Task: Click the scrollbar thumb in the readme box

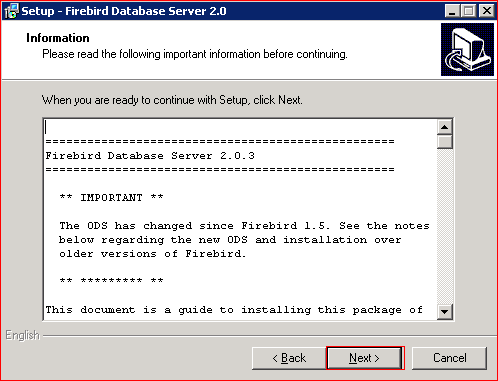Action: [x=445, y=141]
